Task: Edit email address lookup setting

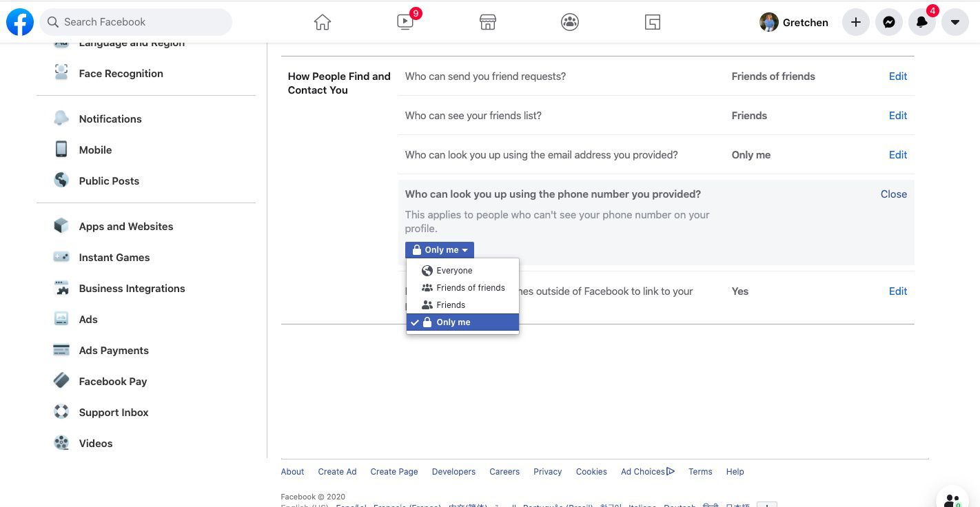Action: [x=897, y=155]
